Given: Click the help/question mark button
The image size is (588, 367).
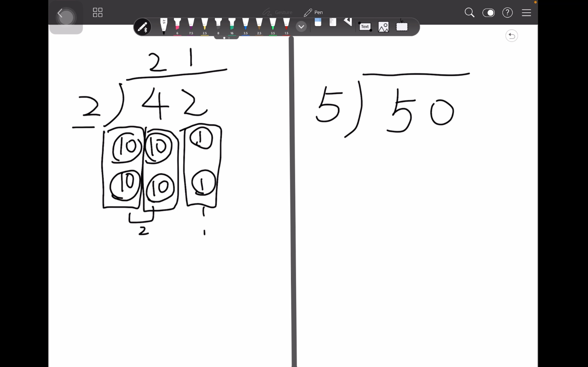Looking at the screenshot, I should [507, 12].
